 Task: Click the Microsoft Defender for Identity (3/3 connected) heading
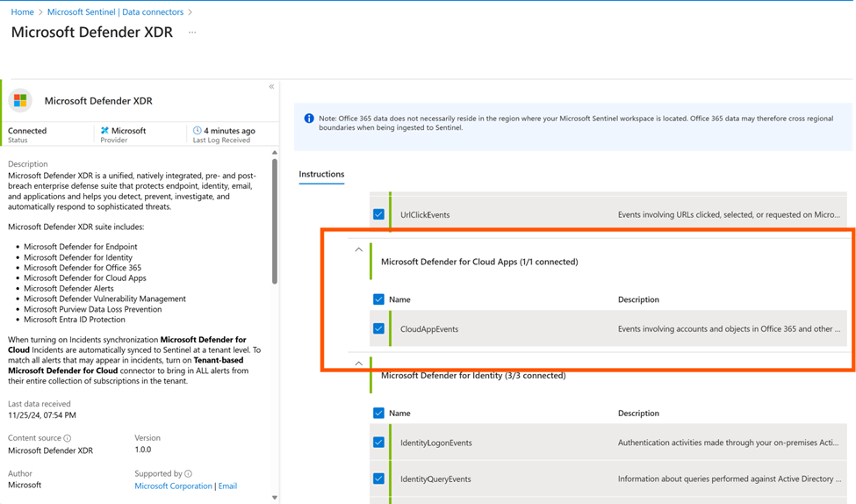click(x=473, y=375)
